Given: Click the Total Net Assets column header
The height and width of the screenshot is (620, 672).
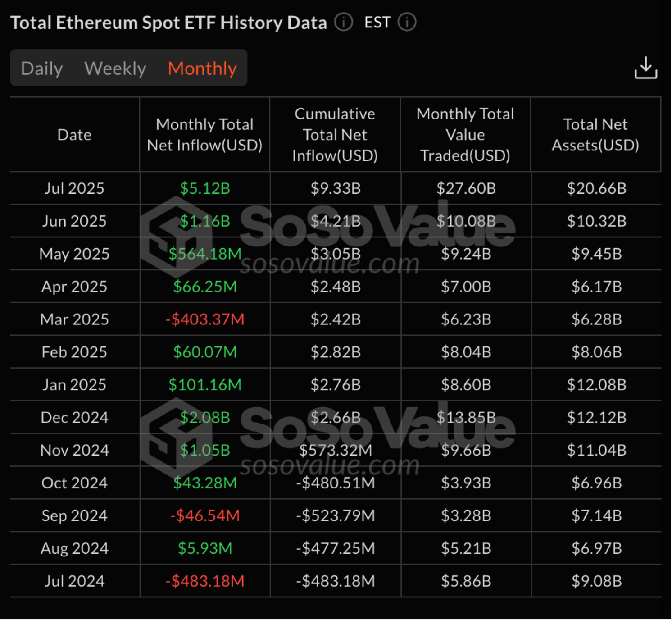Looking at the screenshot, I should click(x=595, y=135).
